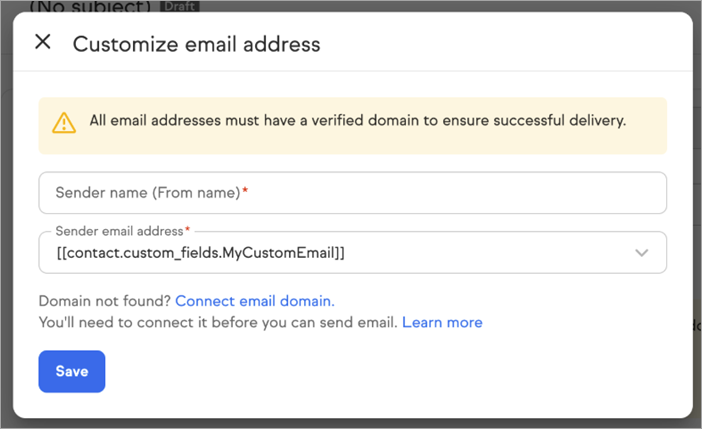Click the red asterisk on Sender email
This screenshot has height=429, width=702.
pos(187,231)
